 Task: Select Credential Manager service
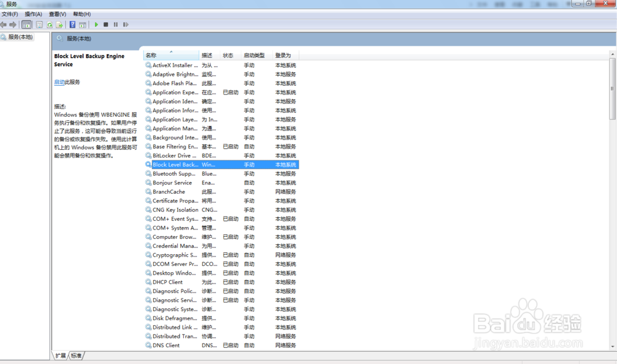point(221,246)
